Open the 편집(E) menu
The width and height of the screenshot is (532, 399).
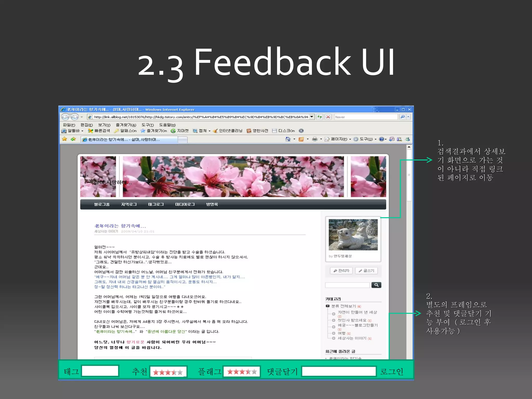[87, 125]
